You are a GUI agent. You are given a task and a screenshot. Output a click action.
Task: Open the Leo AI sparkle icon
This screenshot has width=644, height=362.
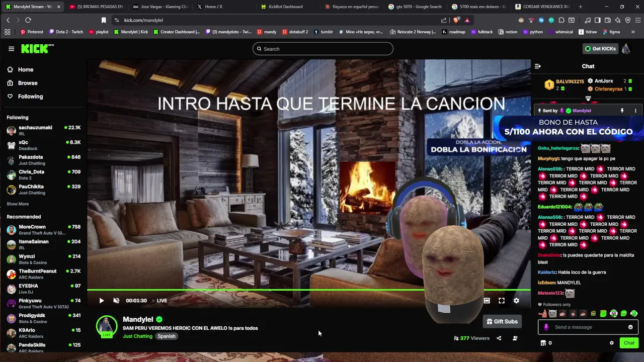click(618, 20)
